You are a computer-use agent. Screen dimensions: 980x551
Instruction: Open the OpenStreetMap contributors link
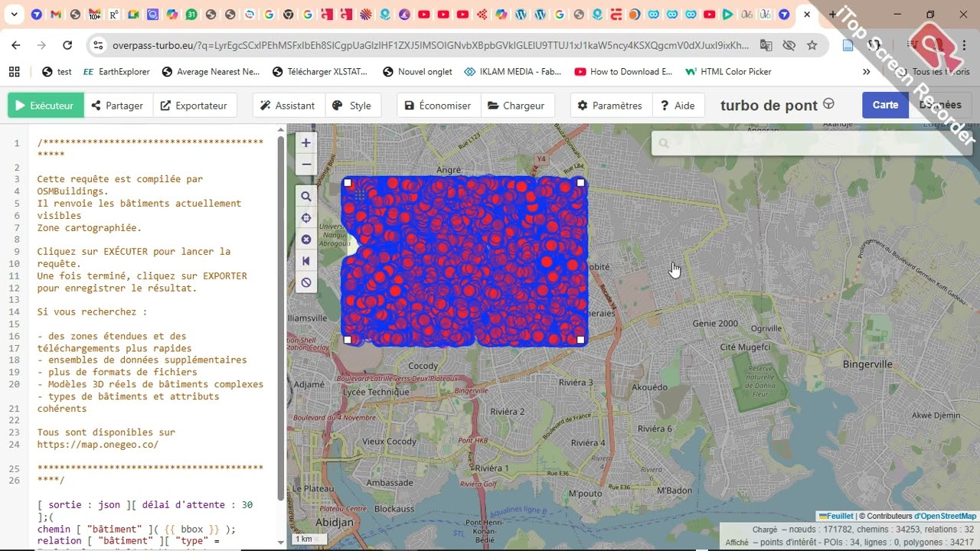pyautogui.click(x=945, y=517)
